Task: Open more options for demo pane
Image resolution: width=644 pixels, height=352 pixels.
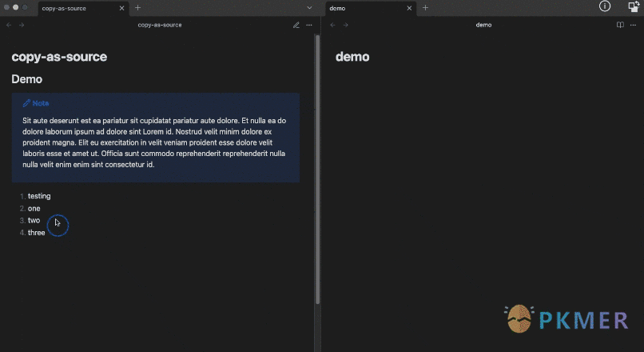Action: pyautogui.click(x=633, y=25)
